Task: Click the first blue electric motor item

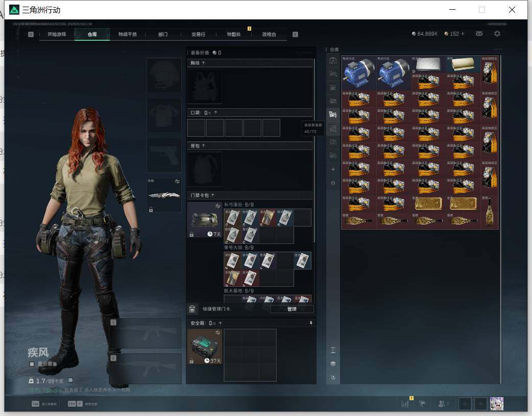Action: coord(359,73)
